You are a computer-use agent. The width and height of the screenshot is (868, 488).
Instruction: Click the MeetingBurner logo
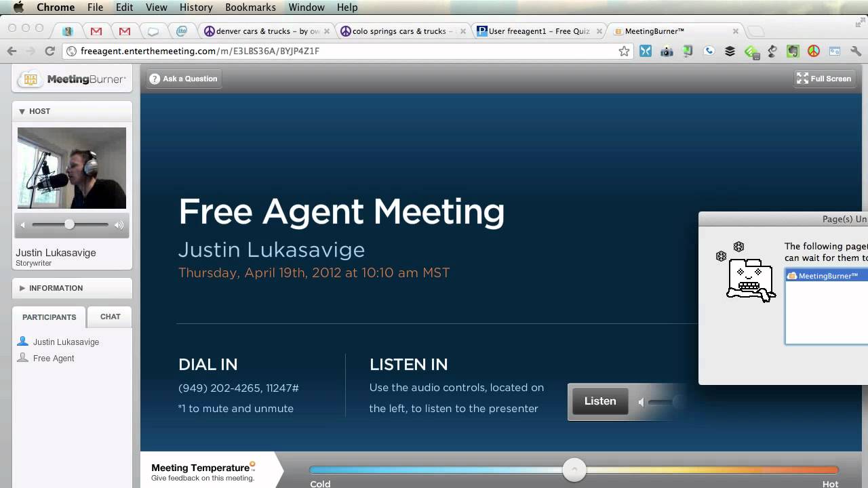point(72,79)
